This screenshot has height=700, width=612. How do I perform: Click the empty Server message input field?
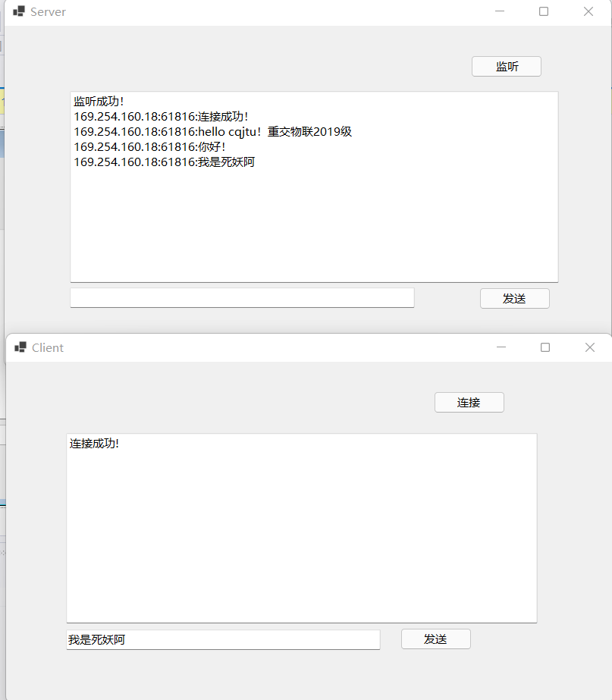tap(241, 297)
